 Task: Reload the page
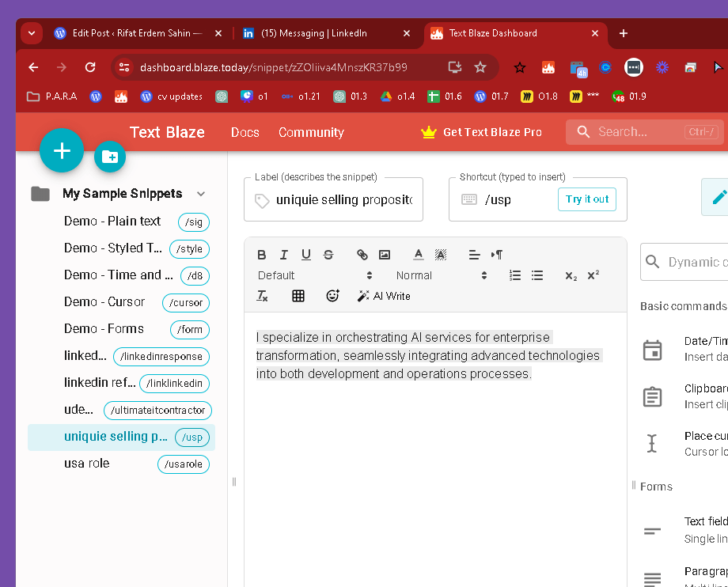(90, 67)
